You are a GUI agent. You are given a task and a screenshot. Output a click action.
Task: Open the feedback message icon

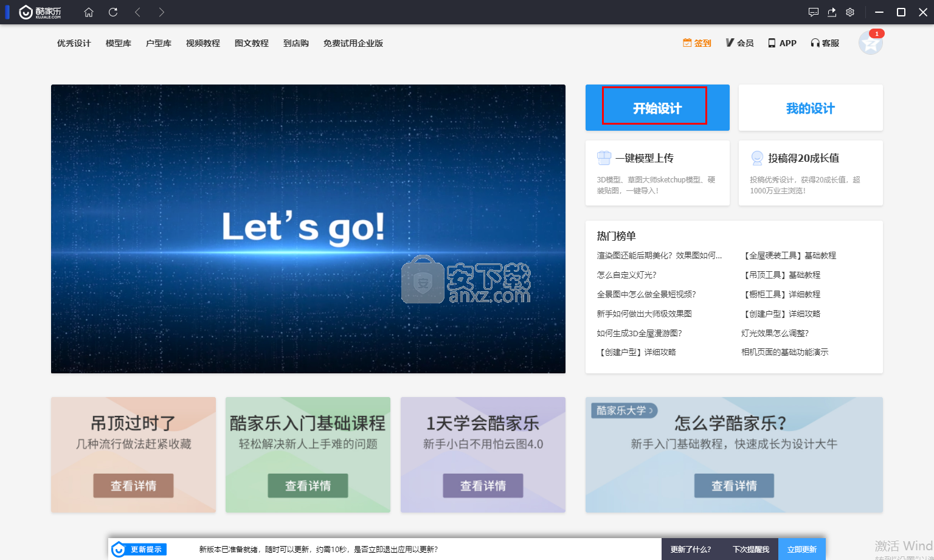[814, 12]
